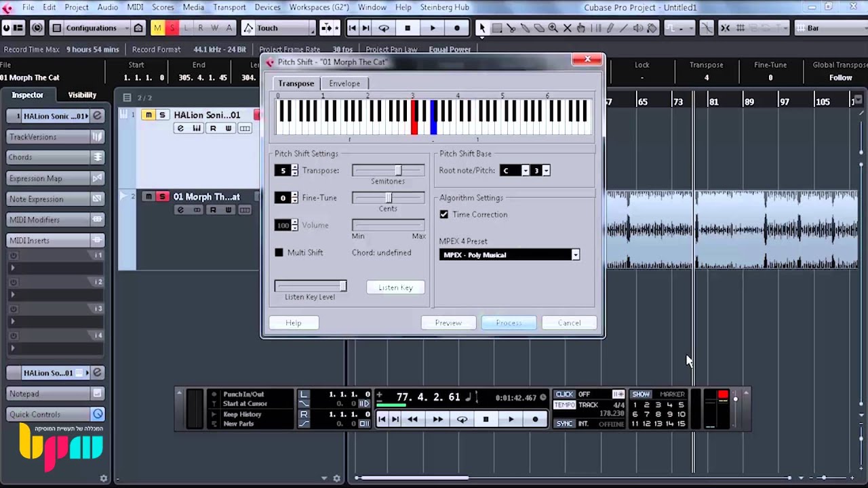Screen dimensions: 868x488
Task: Select the Play speaker tool
Action: [x=637, y=28]
